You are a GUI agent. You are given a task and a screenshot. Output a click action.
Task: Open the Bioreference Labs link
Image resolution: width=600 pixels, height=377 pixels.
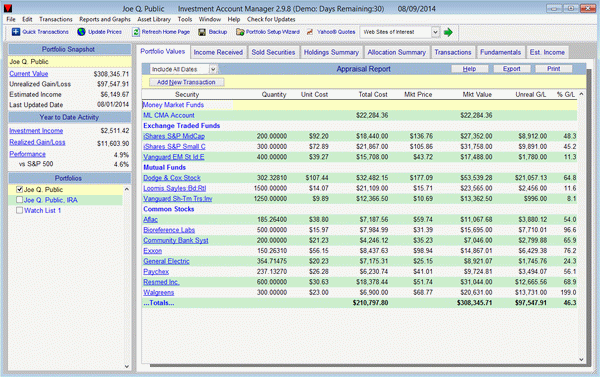point(169,230)
